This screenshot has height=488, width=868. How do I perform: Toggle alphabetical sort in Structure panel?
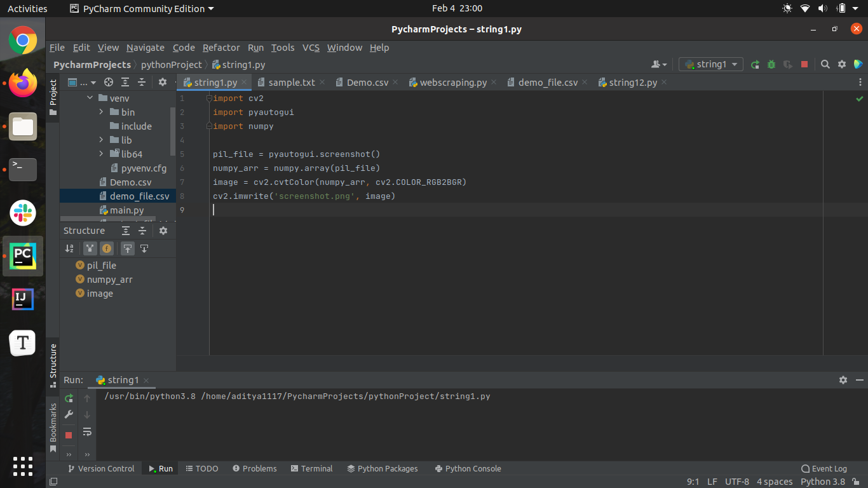pos(70,248)
